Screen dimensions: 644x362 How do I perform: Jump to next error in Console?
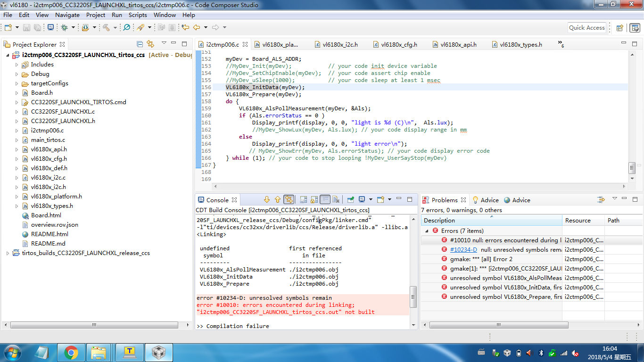267,200
